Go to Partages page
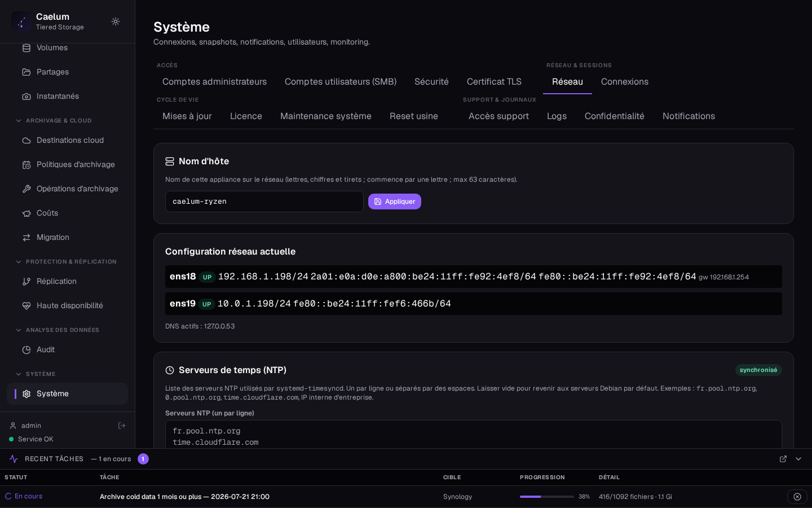 (x=67, y=72)
